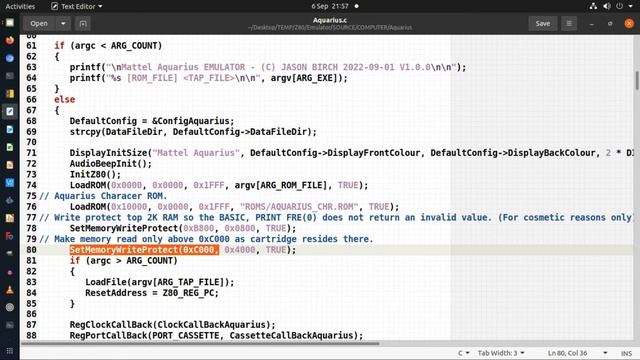Open LibreOffice Calc from the dock

10,147
